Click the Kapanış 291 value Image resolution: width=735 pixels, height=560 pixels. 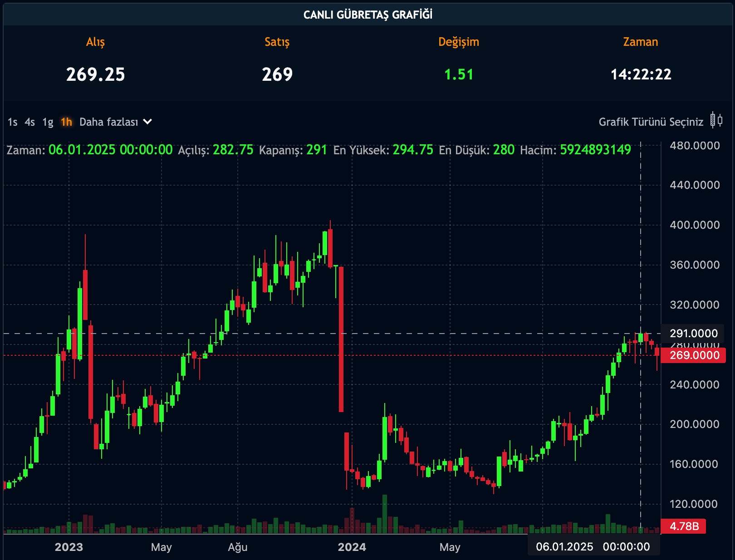pos(317,150)
